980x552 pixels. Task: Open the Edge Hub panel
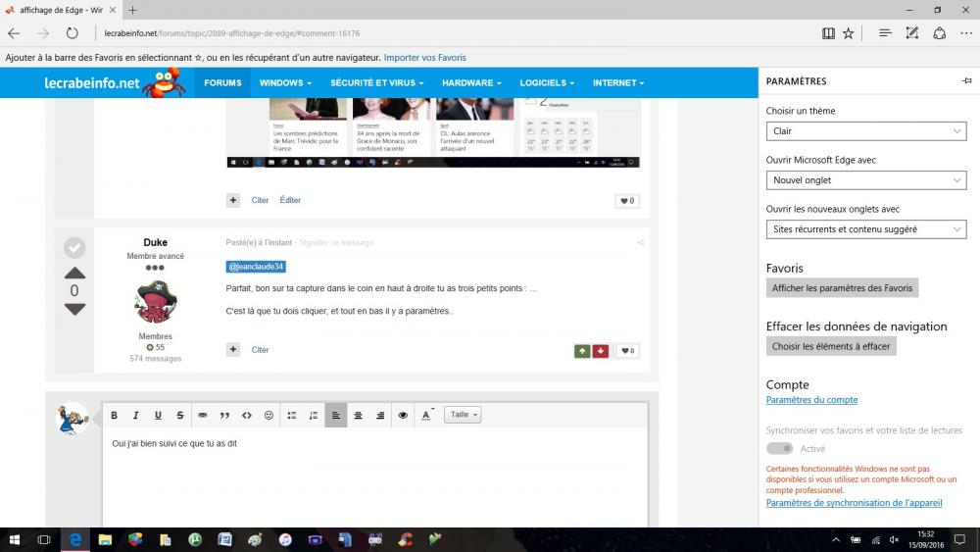(x=884, y=33)
